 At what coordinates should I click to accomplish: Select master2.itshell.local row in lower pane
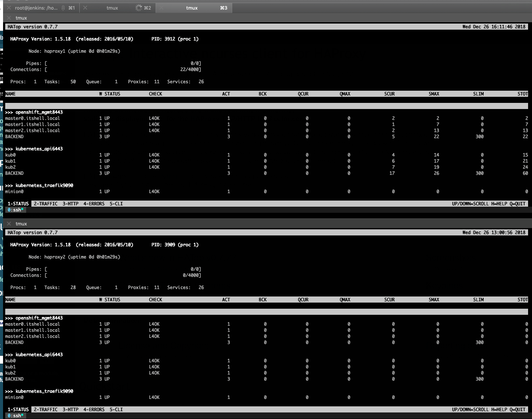266,336
